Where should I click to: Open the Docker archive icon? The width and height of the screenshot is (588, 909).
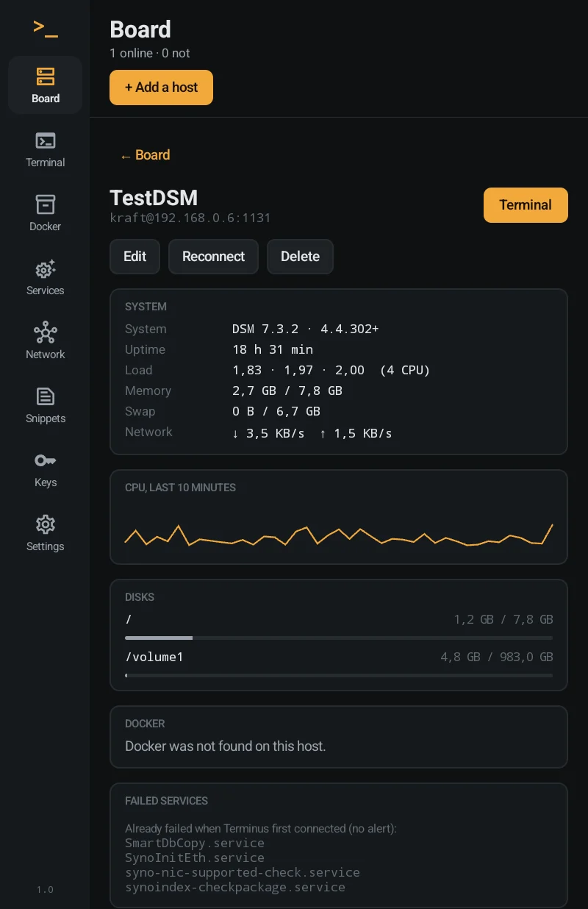pos(46,204)
